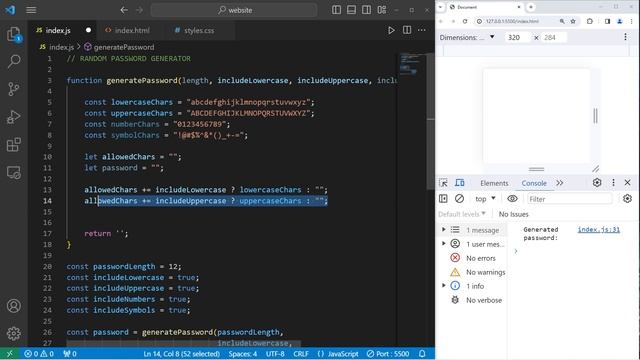The image size is (640, 360).
Task: Select the inspect element tool in DevTools
Action: click(443, 183)
